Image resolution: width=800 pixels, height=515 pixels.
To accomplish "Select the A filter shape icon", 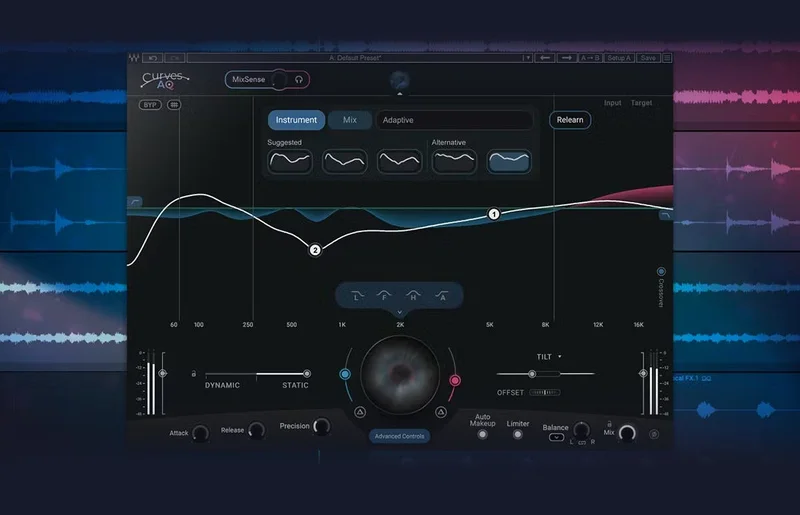I will tap(442, 296).
